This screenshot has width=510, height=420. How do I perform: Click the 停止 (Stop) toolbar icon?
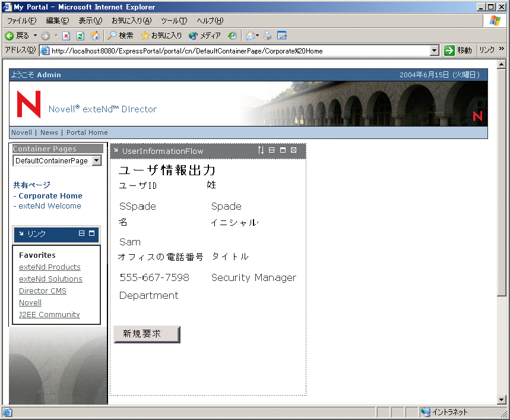66,35
